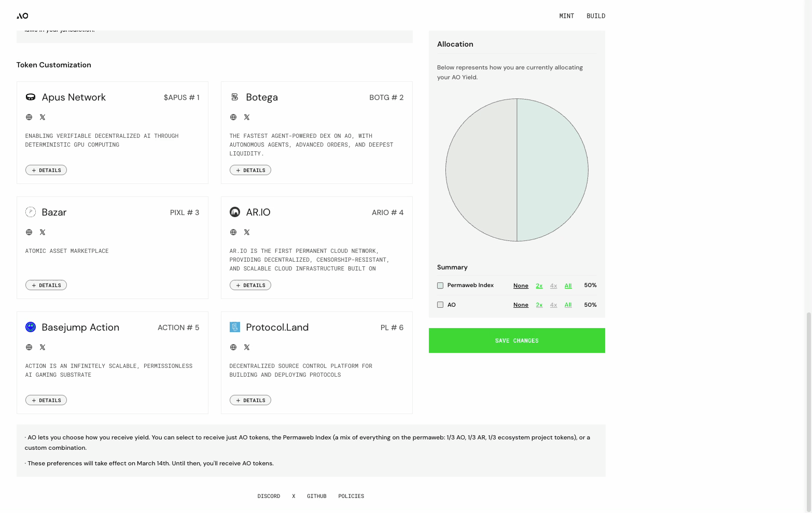Click the AO 50% value

(590, 305)
